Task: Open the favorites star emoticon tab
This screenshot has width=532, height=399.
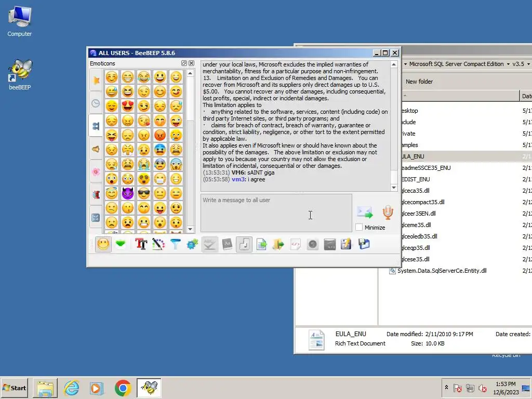Action: pyautogui.click(x=96, y=81)
